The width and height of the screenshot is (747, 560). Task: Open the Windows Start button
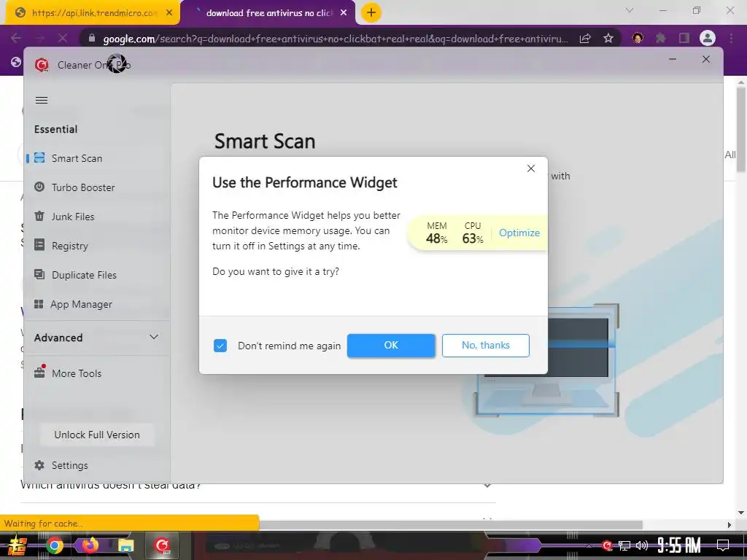click(x=18, y=545)
